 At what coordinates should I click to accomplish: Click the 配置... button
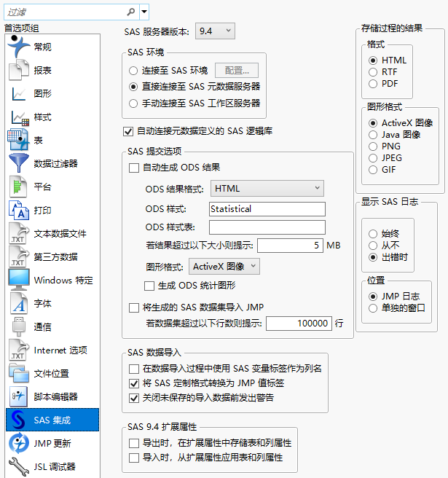(x=237, y=71)
